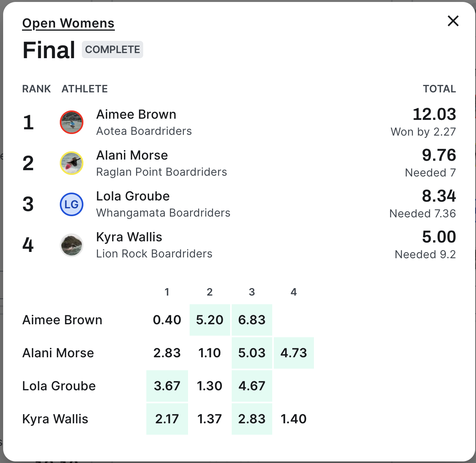This screenshot has width=476, height=463.
Task: Click Alani Morse's 4.73 wave score
Action: (293, 353)
